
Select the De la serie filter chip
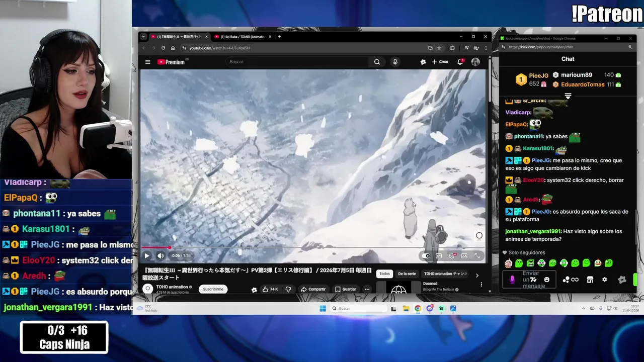pos(407,274)
